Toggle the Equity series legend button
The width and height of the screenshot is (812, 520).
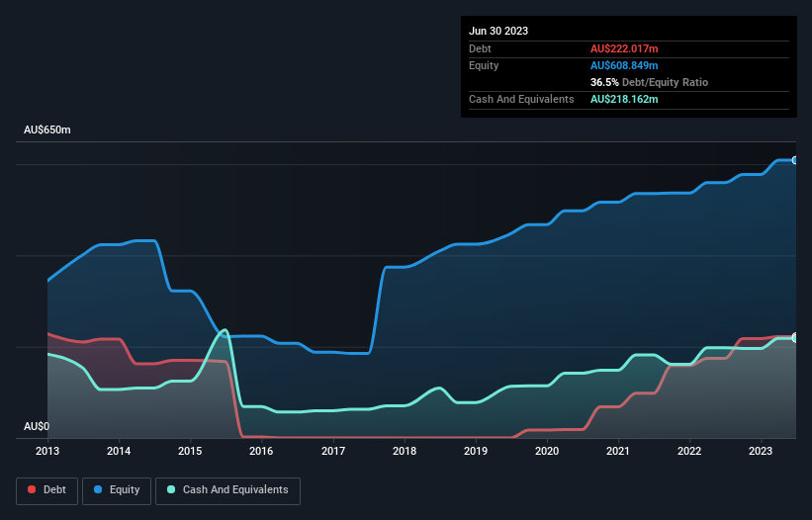tap(117, 490)
